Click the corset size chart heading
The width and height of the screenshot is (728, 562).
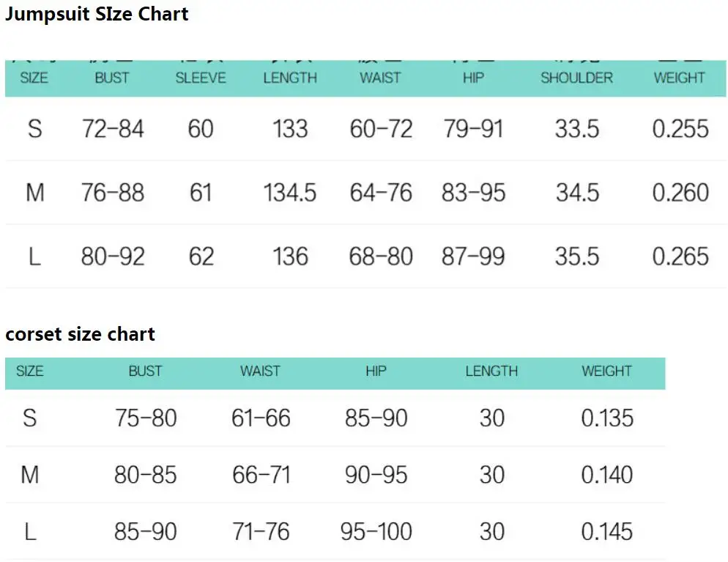[x=80, y=335]
